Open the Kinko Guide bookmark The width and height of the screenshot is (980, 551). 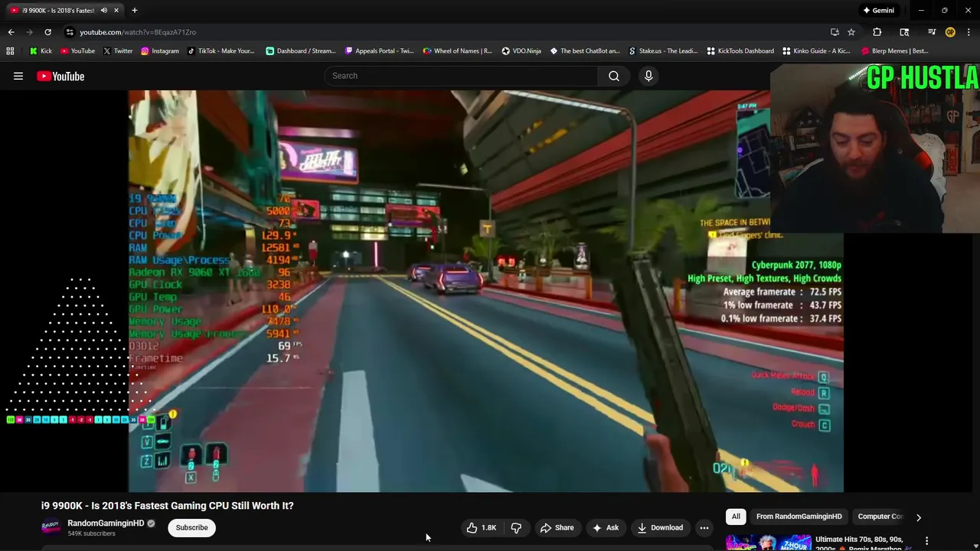pyautogui.click(x=817, y=51)
